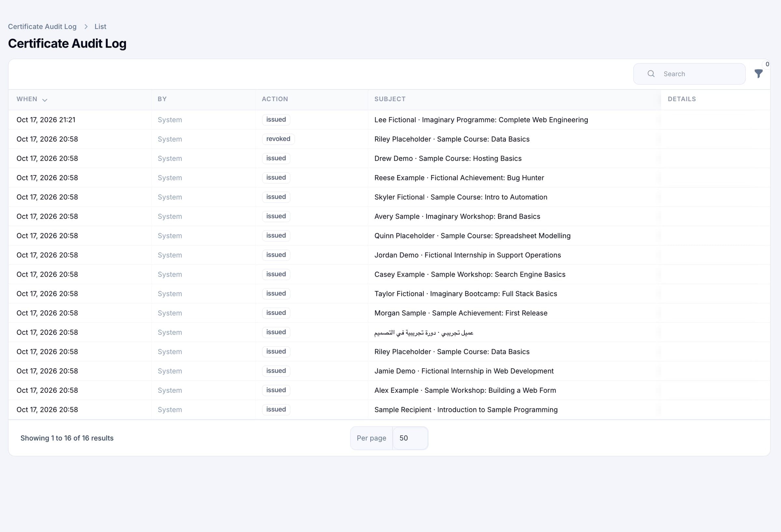Click the filter count badge showing 0

click(767, 64)
